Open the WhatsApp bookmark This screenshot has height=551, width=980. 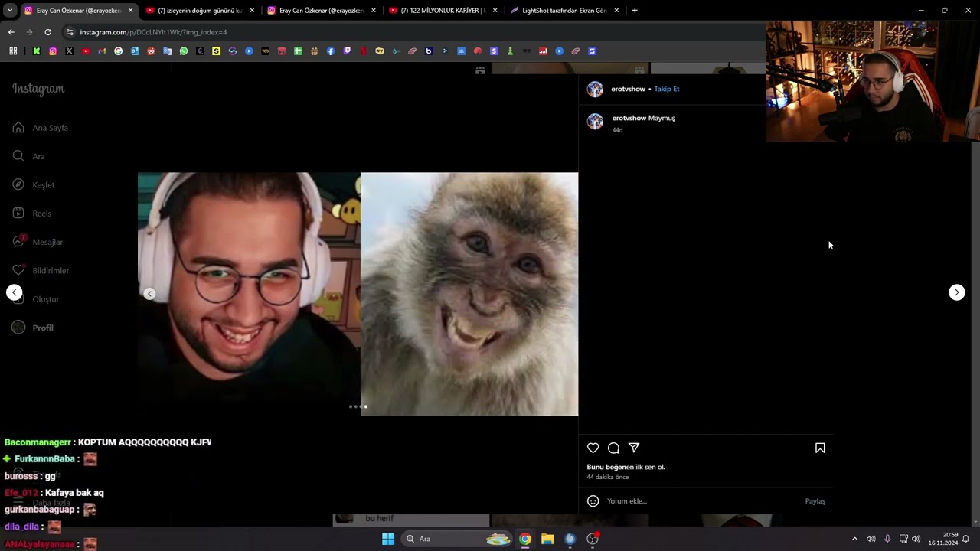tap(184, 51)
